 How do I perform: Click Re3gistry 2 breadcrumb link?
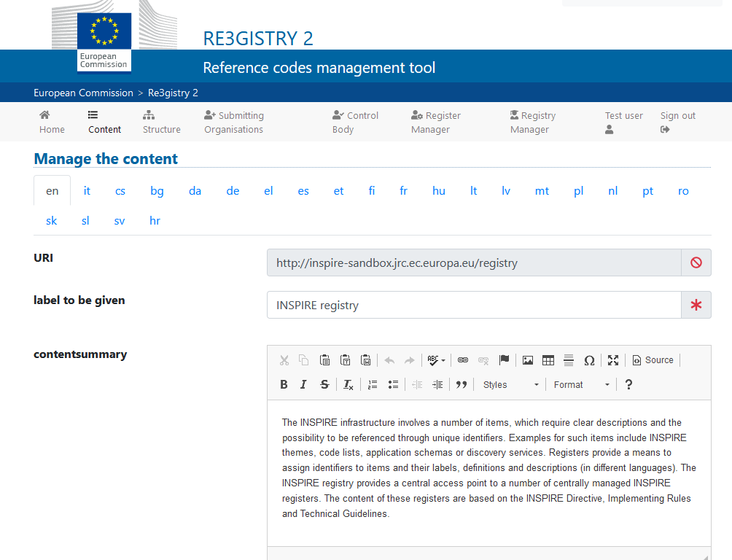coord(173,93)
